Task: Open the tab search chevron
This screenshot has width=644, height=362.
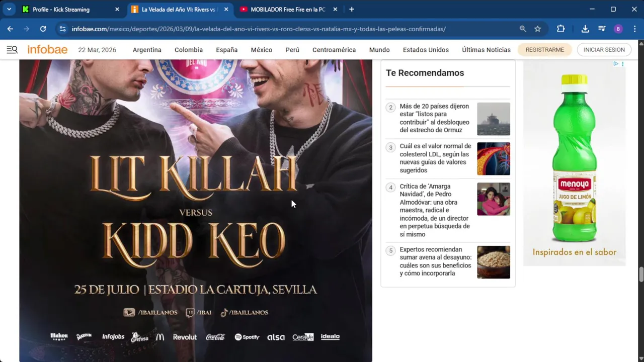Action: 9,9
